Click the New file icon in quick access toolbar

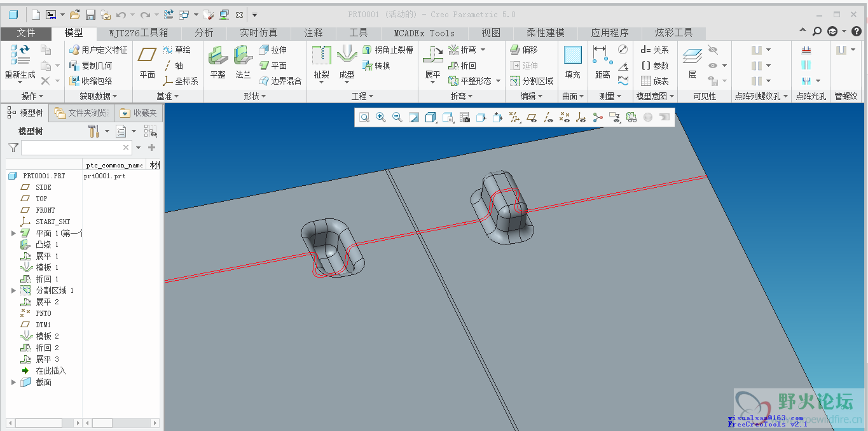(x=36, y=14)
